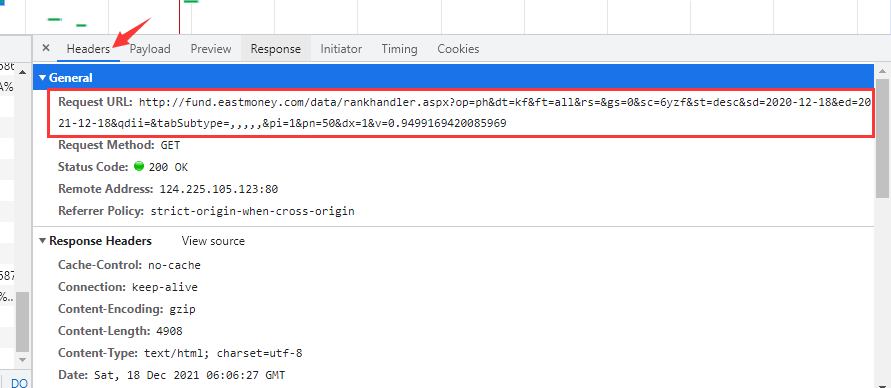Click the headers panel vertical scrollbar thumb

[x=882, y=139]
